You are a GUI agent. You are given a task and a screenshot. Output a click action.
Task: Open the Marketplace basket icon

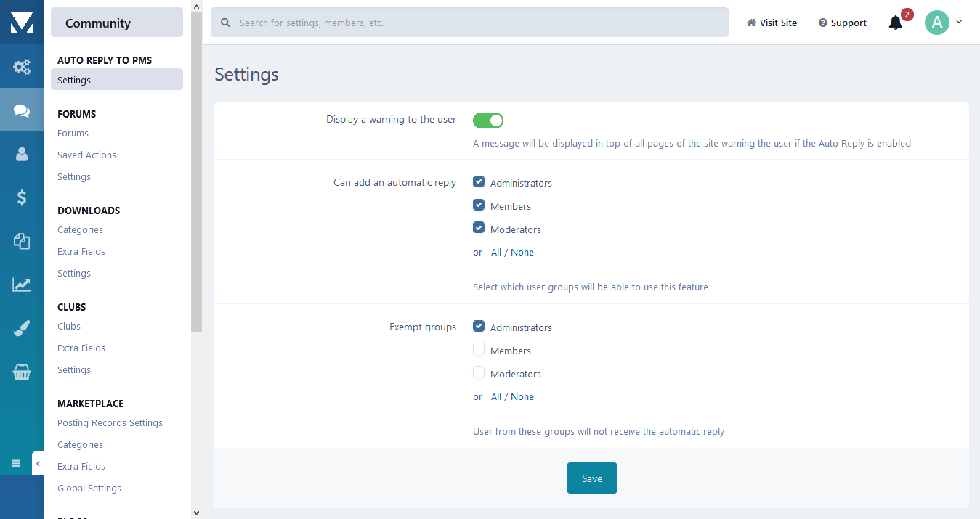(22, 372)
